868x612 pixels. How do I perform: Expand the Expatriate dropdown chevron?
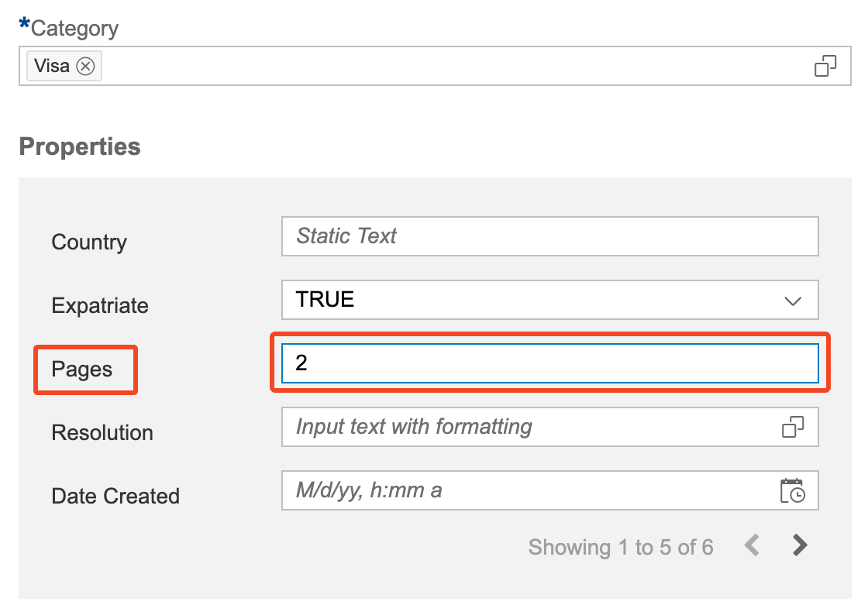(x=793, y=301)
